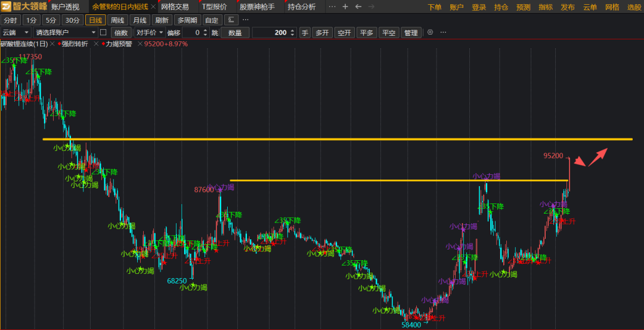Switch to the 30分 period

(72, 20)
